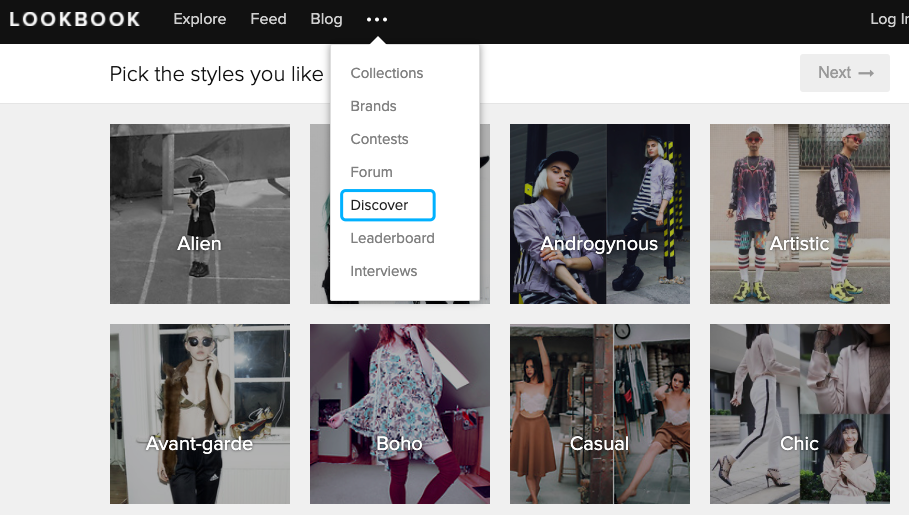Select the Boho style tile
The image size is (909, 515).
[400, 414]
